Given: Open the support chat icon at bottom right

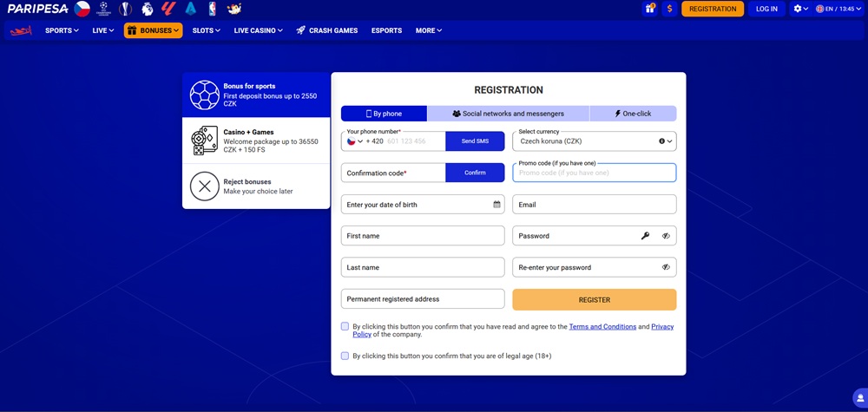Looking at the screenshot, I should 859,396.
